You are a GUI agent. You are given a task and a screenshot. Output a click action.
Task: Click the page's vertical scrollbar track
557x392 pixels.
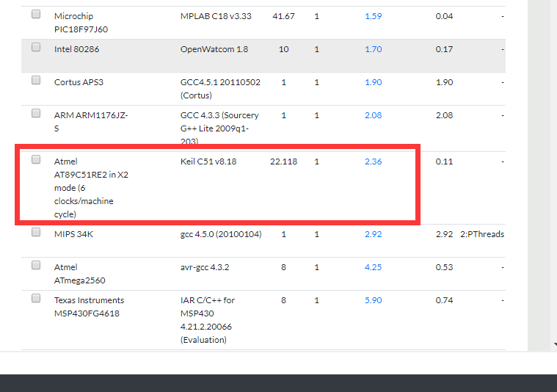[x=554, y=169]
